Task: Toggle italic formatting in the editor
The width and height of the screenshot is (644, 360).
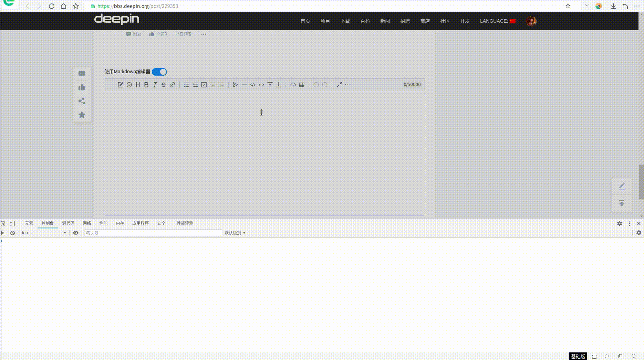Action: [155, 85]
